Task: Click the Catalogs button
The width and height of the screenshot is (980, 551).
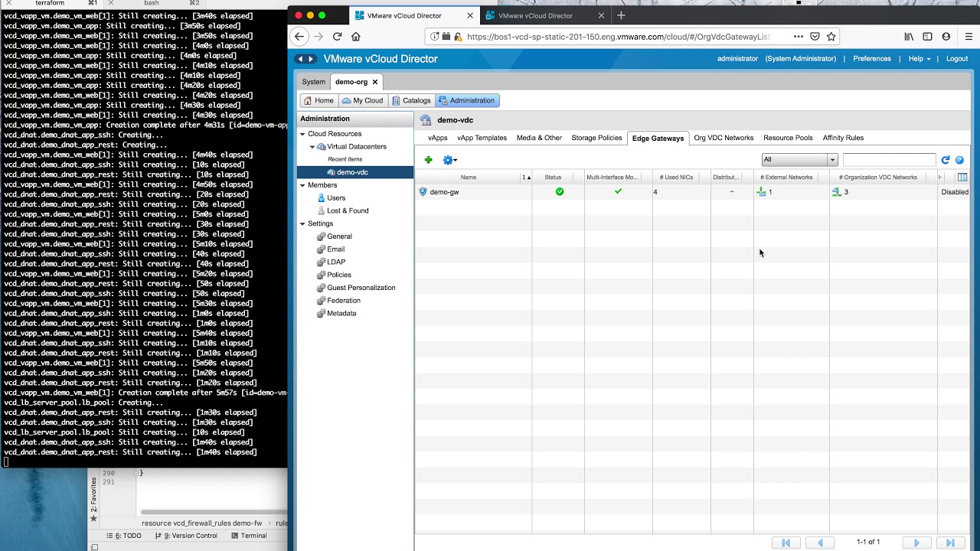Action: (411, 100)
